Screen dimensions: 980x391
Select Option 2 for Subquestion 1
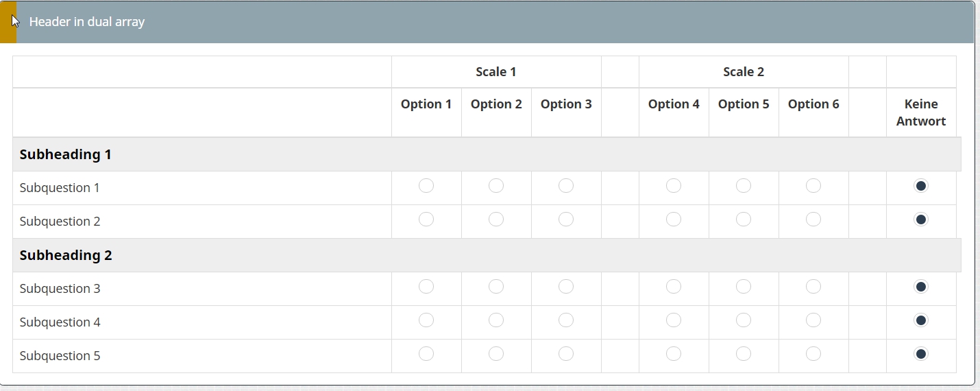496,186
